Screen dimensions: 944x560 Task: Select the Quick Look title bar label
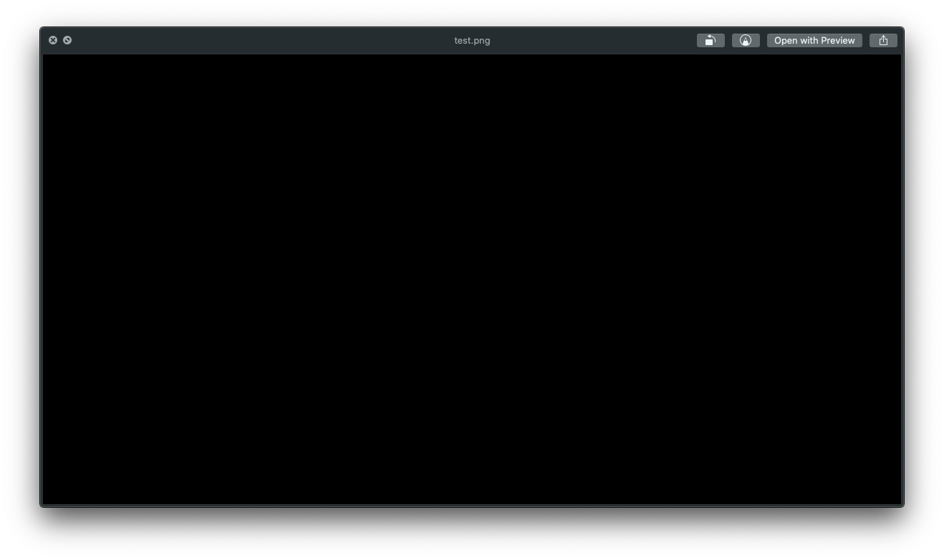click(472, 40)
